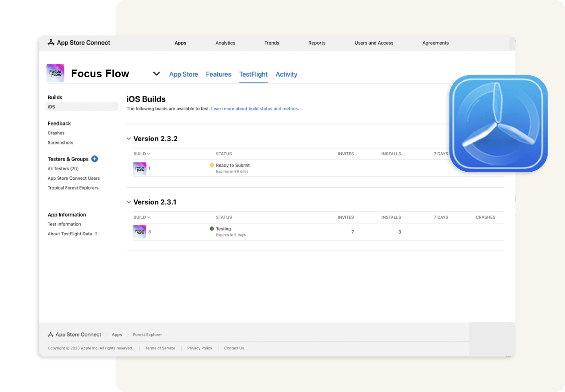Open Contact Us footer link
The image size is (565, 392).
coord(234,348)
